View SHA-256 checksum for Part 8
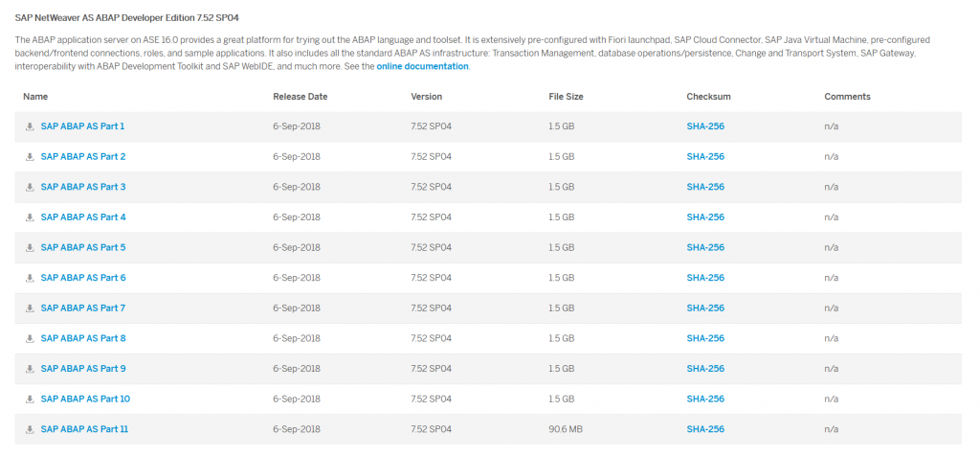 [705, 338]
